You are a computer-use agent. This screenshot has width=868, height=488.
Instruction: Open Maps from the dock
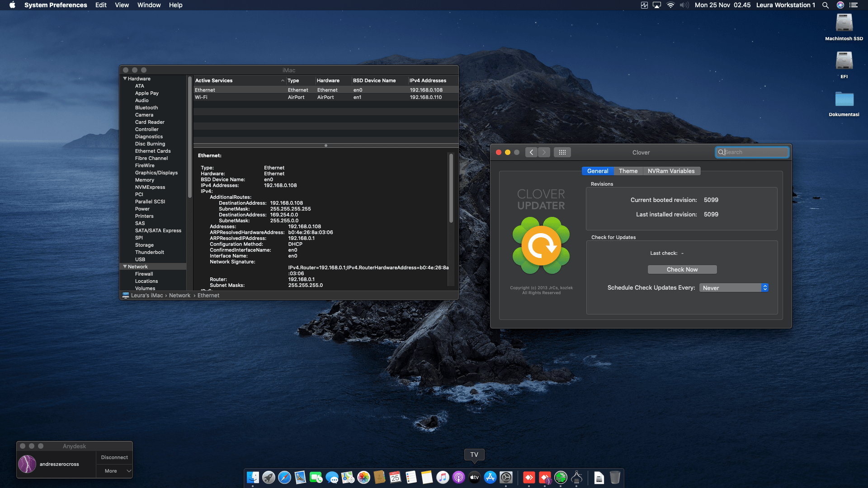click(x=348, y=478)
